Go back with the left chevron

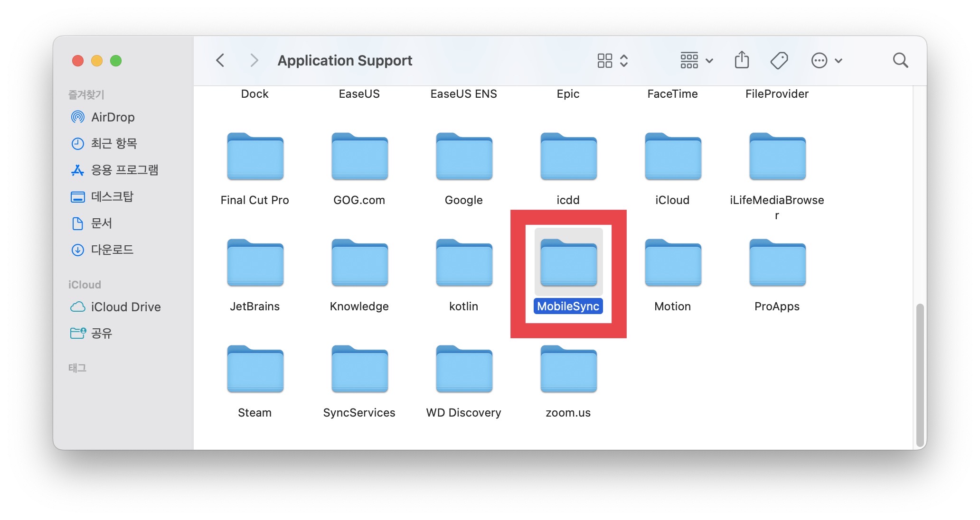pyautogui.click(x=220, y=60)
